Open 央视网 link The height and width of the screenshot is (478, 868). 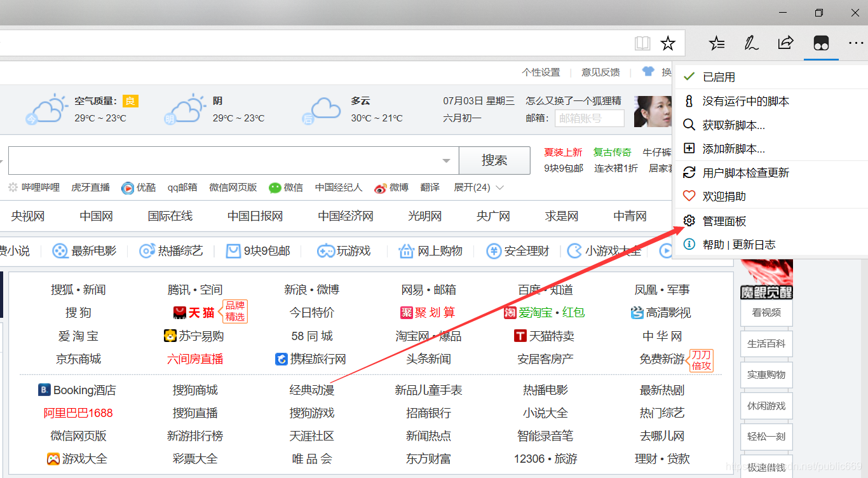coord(28,216)
